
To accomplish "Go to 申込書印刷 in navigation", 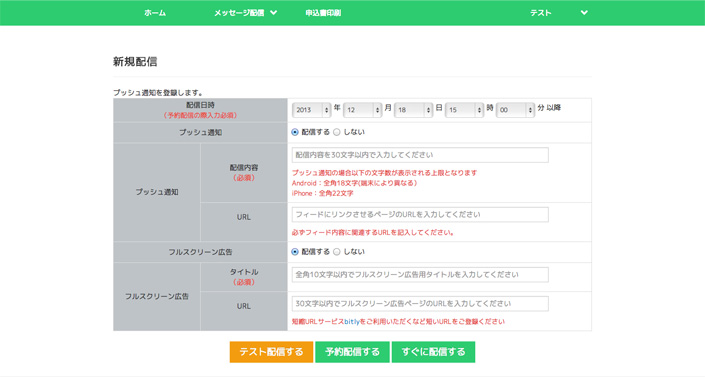I will tap(323, 13).
